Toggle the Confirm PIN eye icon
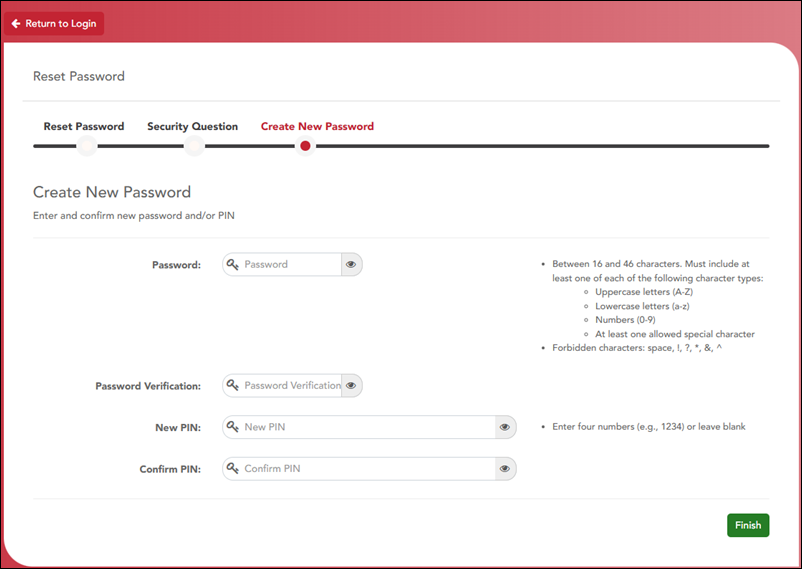 (505, 468)
